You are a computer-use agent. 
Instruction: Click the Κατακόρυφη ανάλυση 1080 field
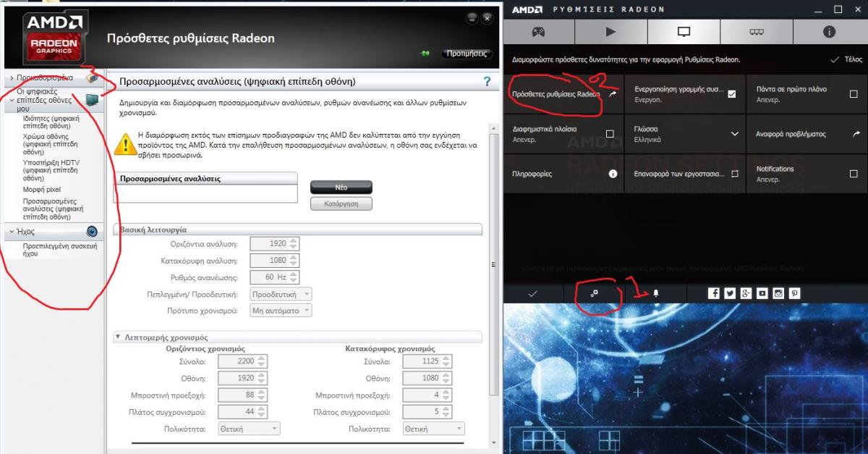pyautogui.click(x=274, y=260)
